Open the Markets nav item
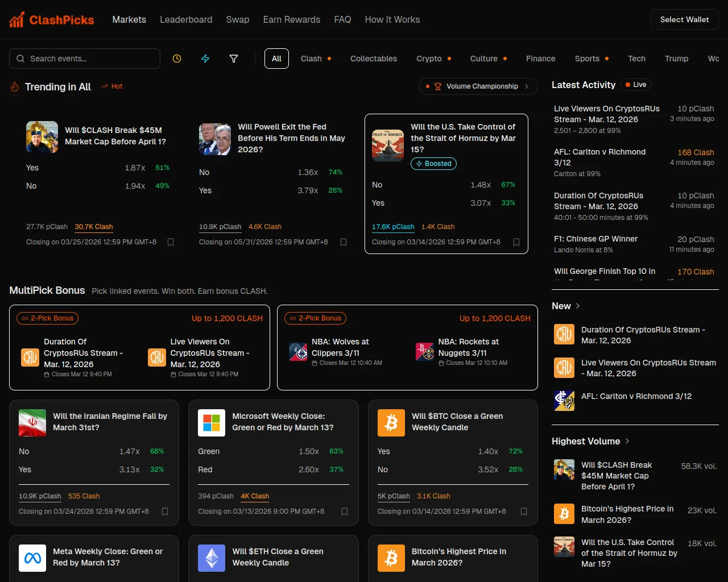The height and width of the screenshot is (582, 728). [129, 19]
